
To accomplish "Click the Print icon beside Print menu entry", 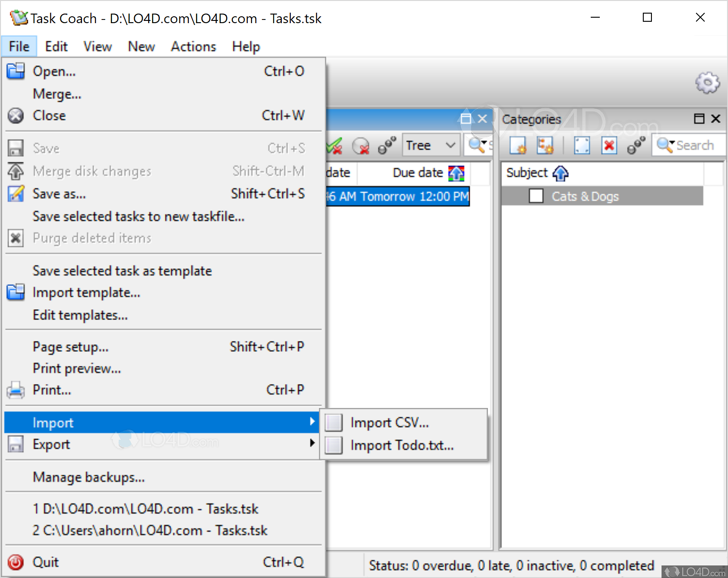I will (16, 390).
